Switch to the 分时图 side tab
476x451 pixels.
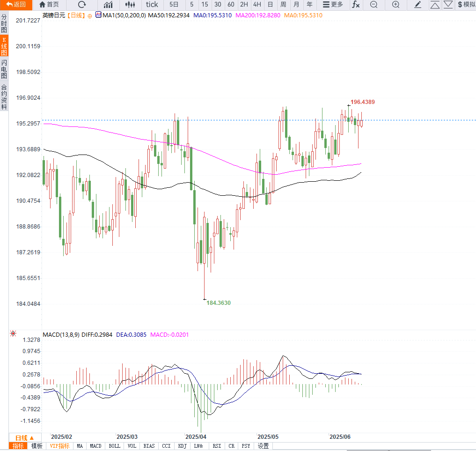[4, 23]
